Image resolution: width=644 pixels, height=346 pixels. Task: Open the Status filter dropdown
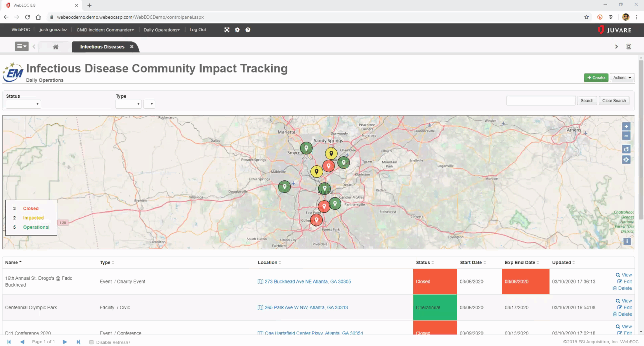click(x=23, y=104)
